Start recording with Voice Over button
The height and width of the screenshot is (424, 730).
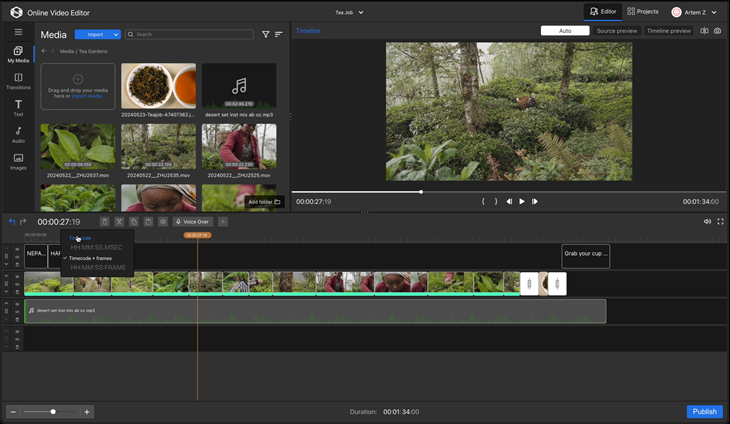point(193,222)
